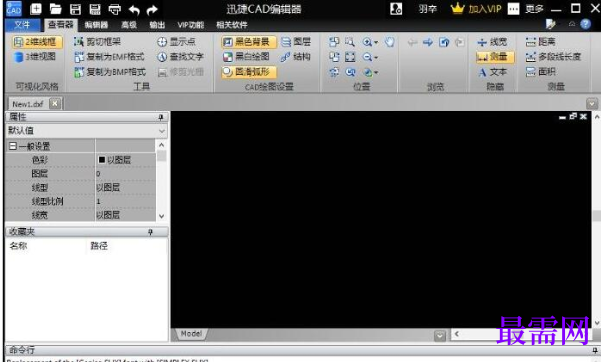Pin the 属性 properties panel

coord(161,117)
